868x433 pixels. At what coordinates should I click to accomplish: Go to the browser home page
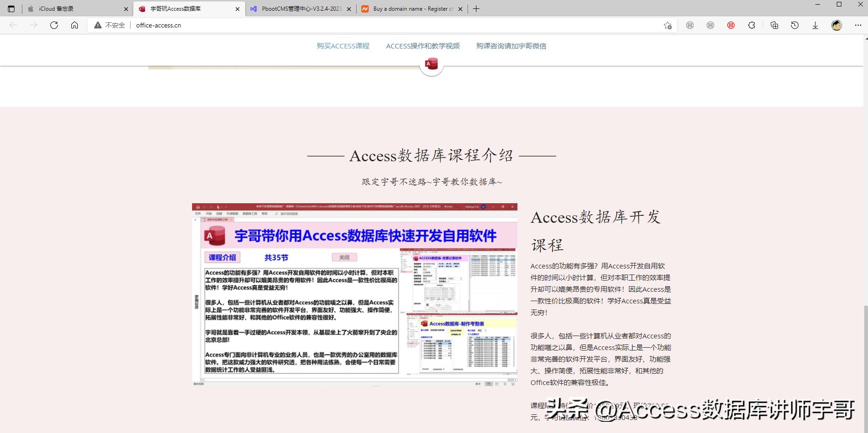(75, 25)
